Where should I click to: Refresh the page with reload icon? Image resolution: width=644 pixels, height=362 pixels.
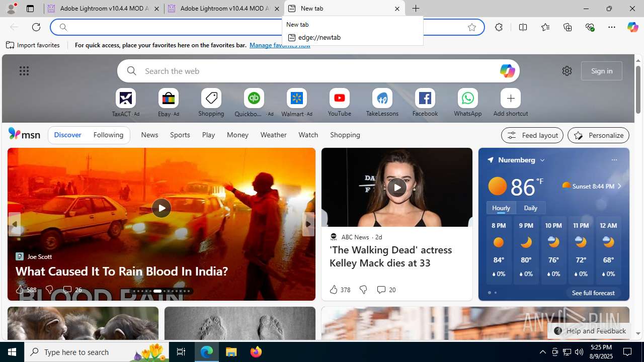[x=36, y=27]
